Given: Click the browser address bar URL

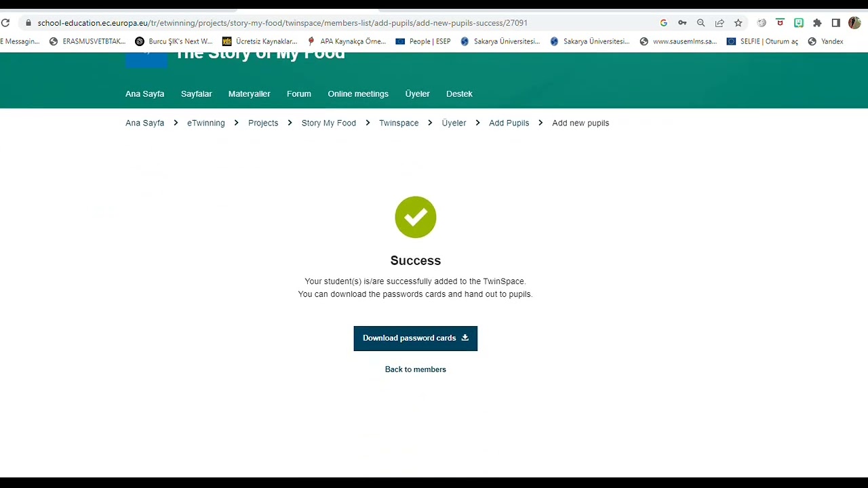Looking at the screenshot, I should pyautogui.click(x=282, y=23).
